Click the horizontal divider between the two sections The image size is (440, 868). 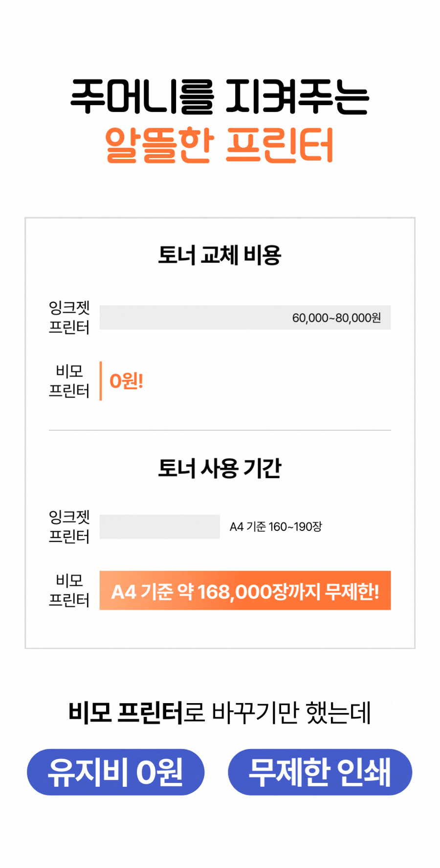[x=220, y=430]
